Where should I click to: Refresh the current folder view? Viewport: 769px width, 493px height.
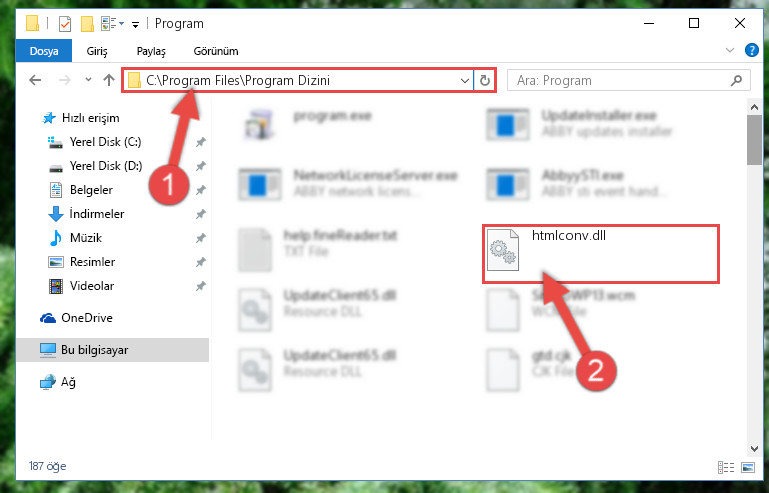tap(485, 80)
